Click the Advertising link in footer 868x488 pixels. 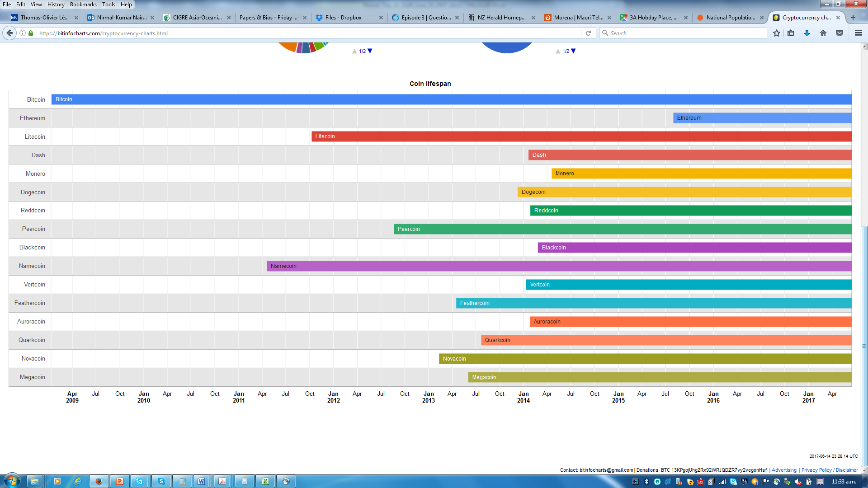point(784,470)
